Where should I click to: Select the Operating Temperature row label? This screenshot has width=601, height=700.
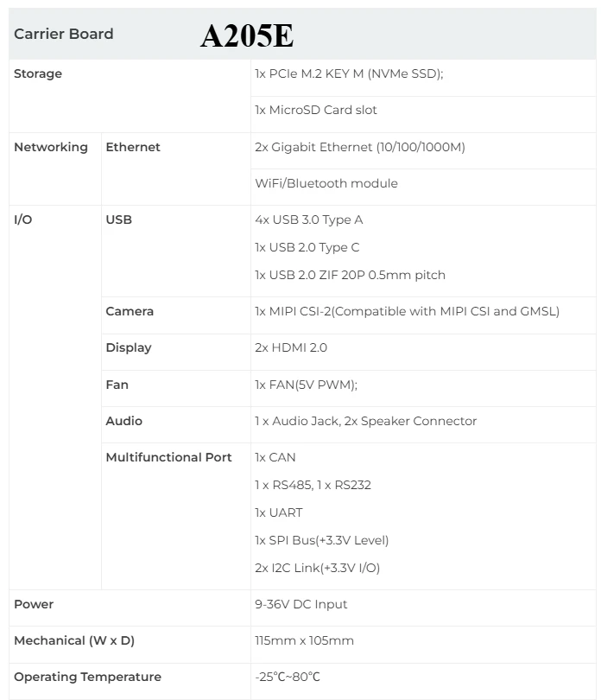87,677
